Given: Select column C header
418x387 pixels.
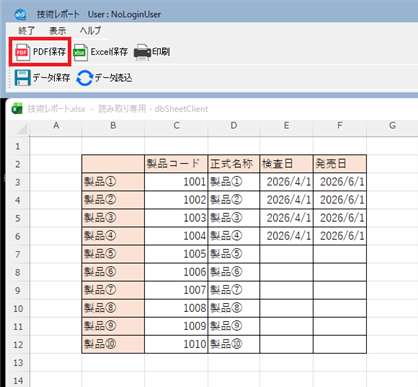Looking at the screenshot, I should 176,126.
